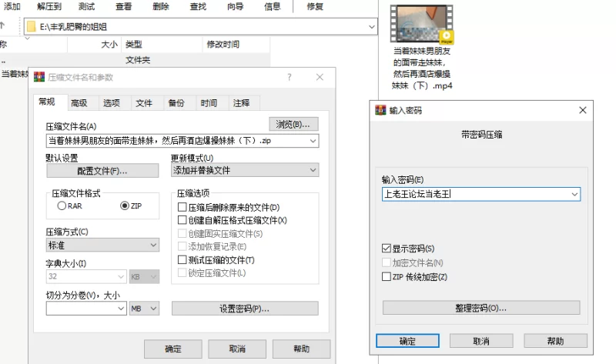Click the 添加 toolbar item

[12, 6]
